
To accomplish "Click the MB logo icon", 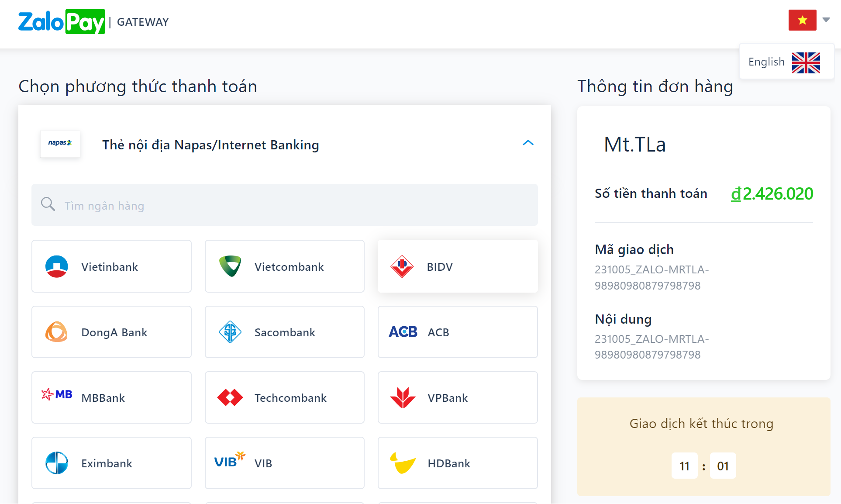I will (x=57, y=394).
